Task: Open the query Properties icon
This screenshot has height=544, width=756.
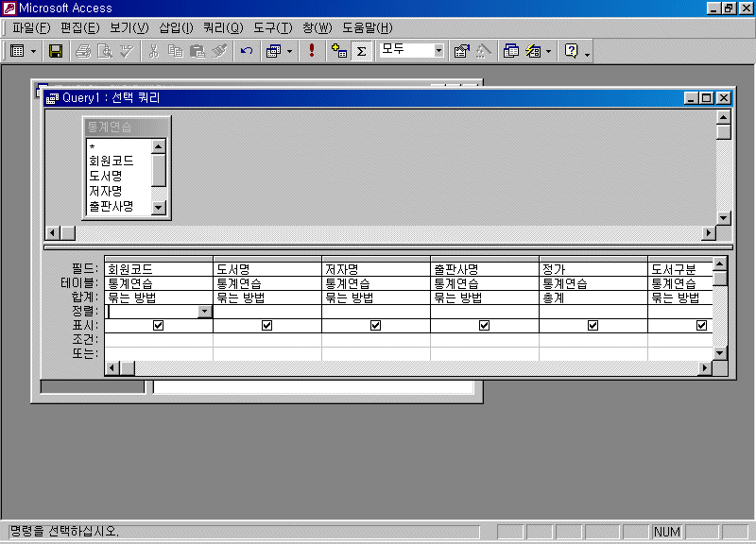Action: 461,51
